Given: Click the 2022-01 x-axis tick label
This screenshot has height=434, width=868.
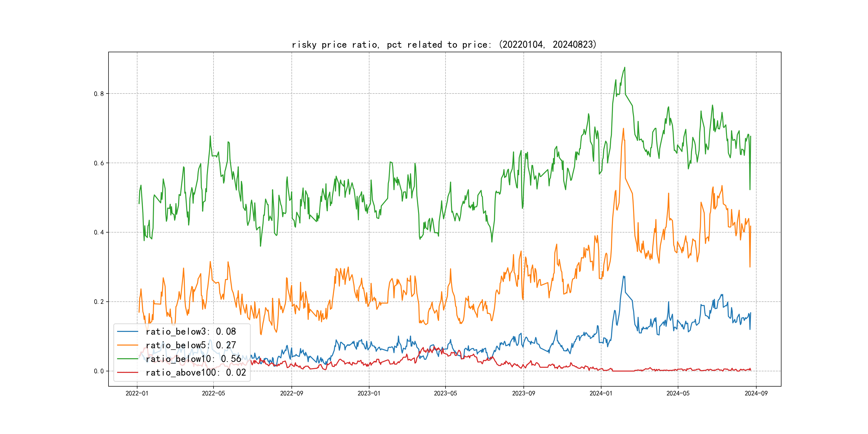Looking at the screenshot, I should [137, 393].
